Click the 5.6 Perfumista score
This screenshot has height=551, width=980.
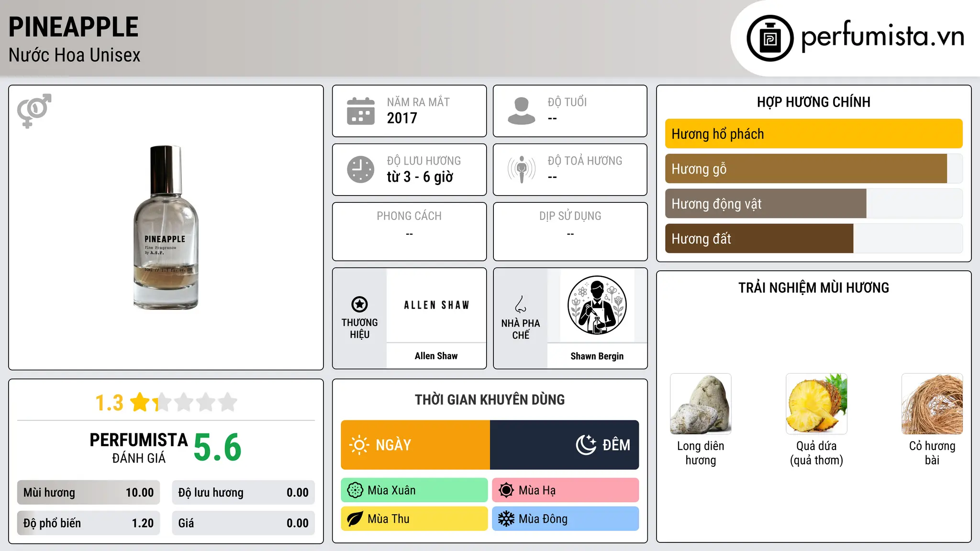[x=218, y=447]
